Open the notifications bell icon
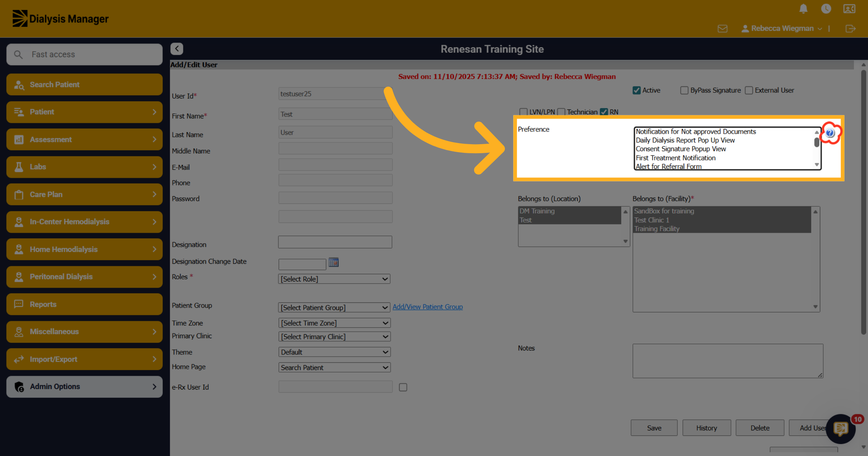Viewport: 868px width, 456px height. pos(803,9)
